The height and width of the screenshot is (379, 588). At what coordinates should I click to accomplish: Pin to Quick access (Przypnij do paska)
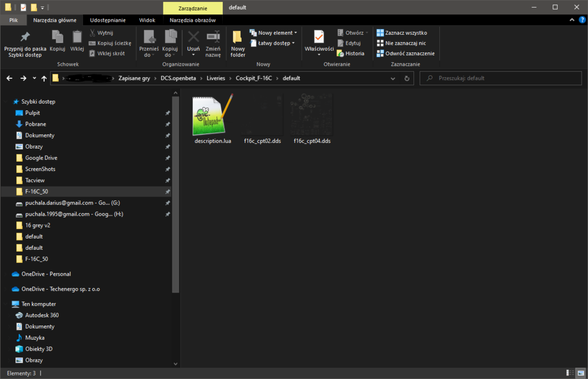[25, 44]
